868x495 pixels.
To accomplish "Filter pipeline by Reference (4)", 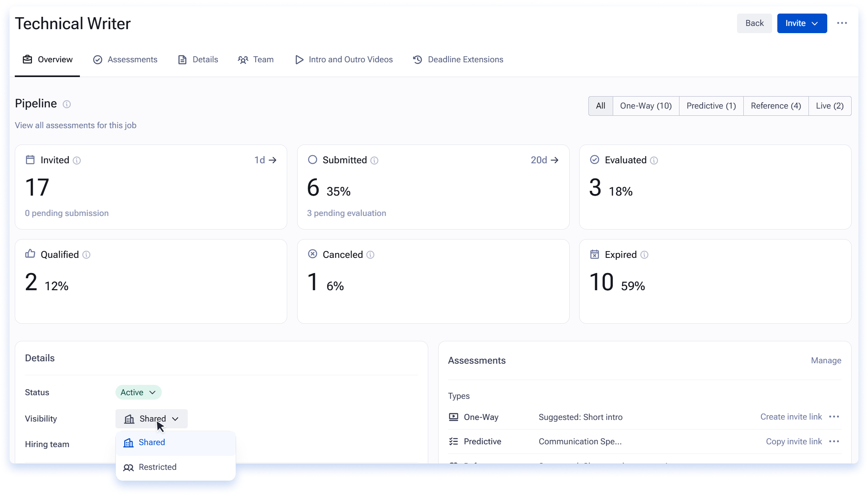I will (776, 106).
